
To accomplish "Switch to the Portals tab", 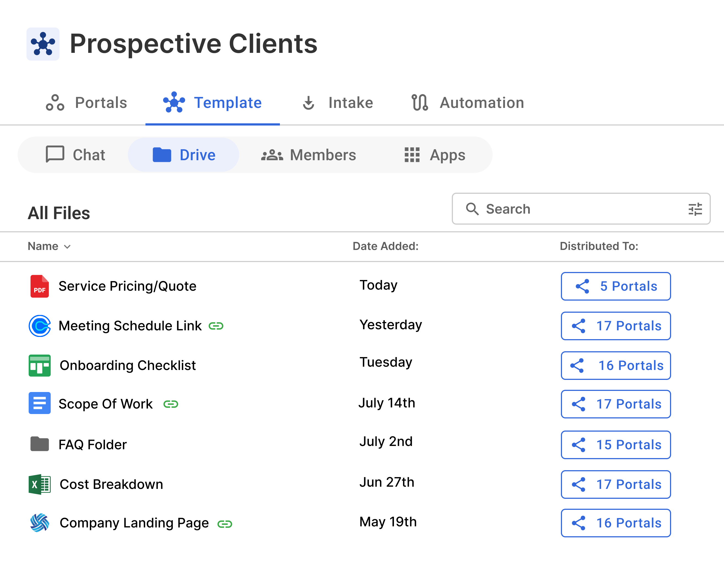I will click(x=87, y=103).
